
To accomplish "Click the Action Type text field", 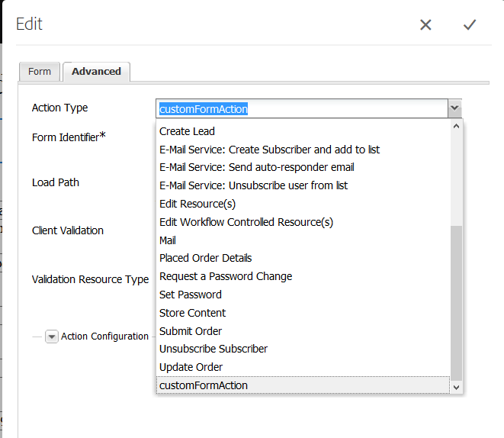I will pyautogui.click(x=302, y=109).
